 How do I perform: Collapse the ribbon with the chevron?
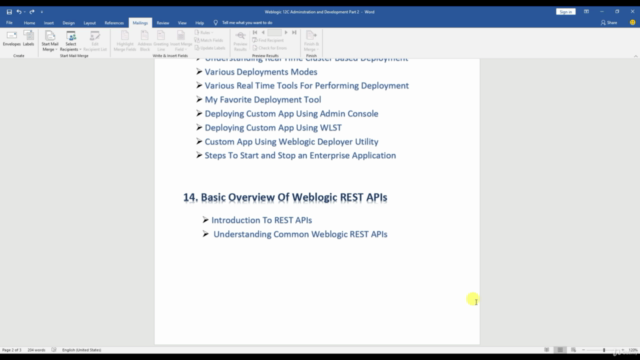635,56
